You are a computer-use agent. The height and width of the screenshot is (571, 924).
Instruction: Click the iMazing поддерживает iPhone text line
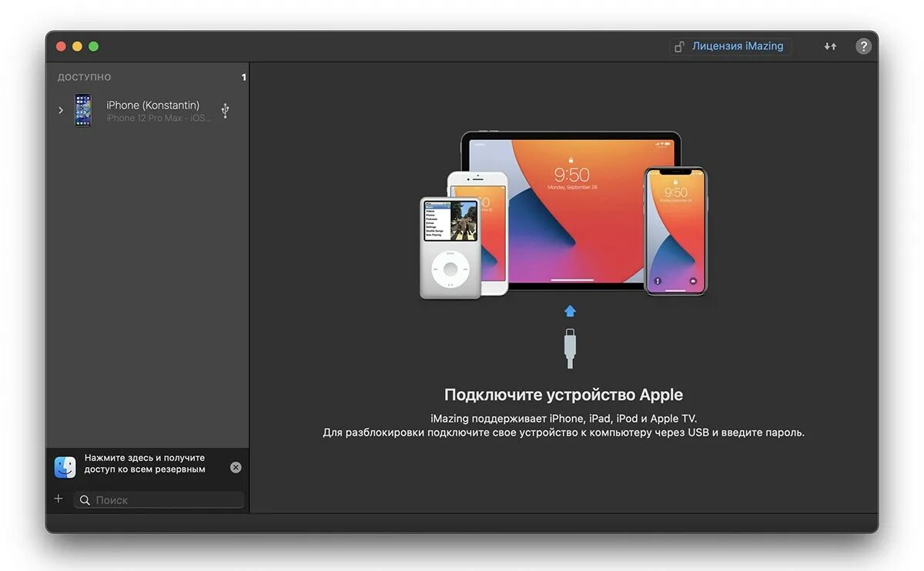click(x=564, y=419)
